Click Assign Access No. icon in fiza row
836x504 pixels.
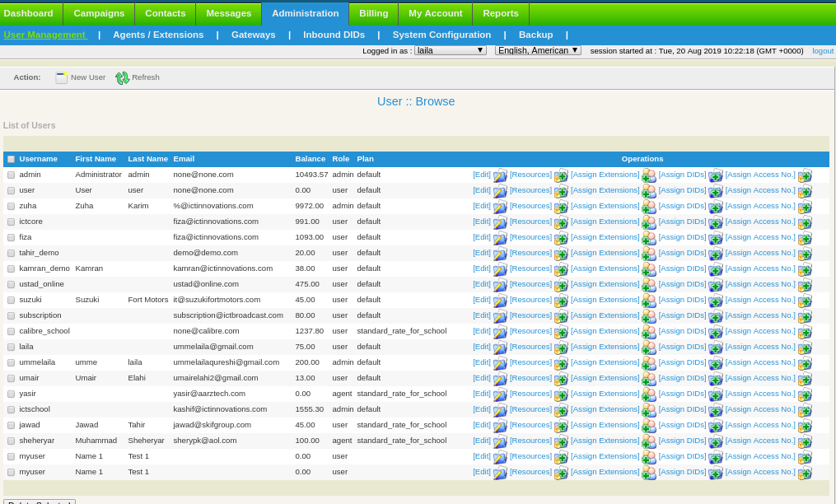[805, 238]
